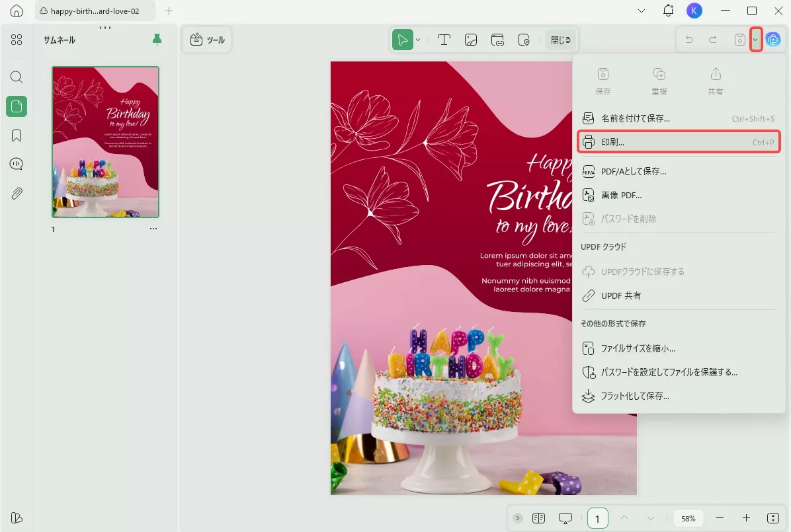The height and width of the screenshot is (532, 791).
Task: Select the page 1 thumbnail
Action: click(x=106, y=142)
